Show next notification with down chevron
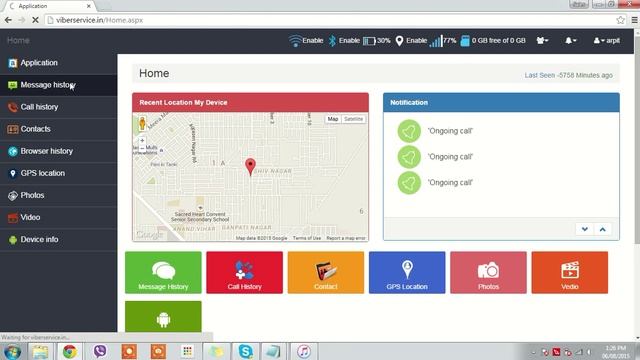The width and height of the screenshot is (640, 360). (584, 229)
